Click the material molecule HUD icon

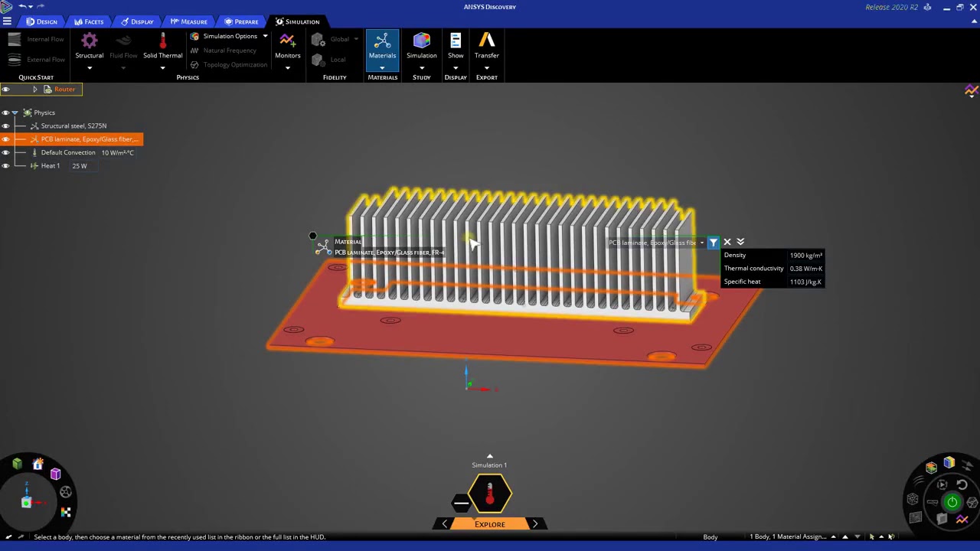(323, 246)
